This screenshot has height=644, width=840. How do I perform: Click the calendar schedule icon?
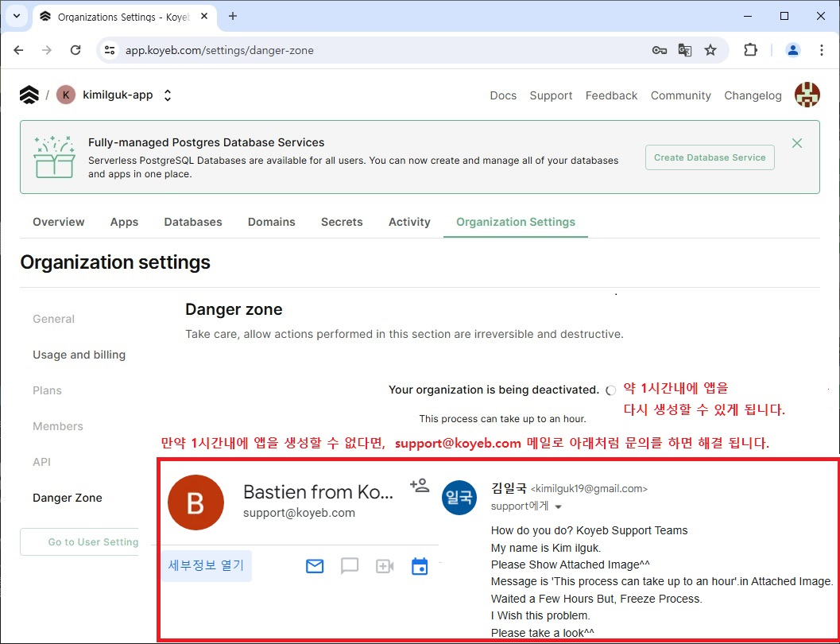[420, 566]
